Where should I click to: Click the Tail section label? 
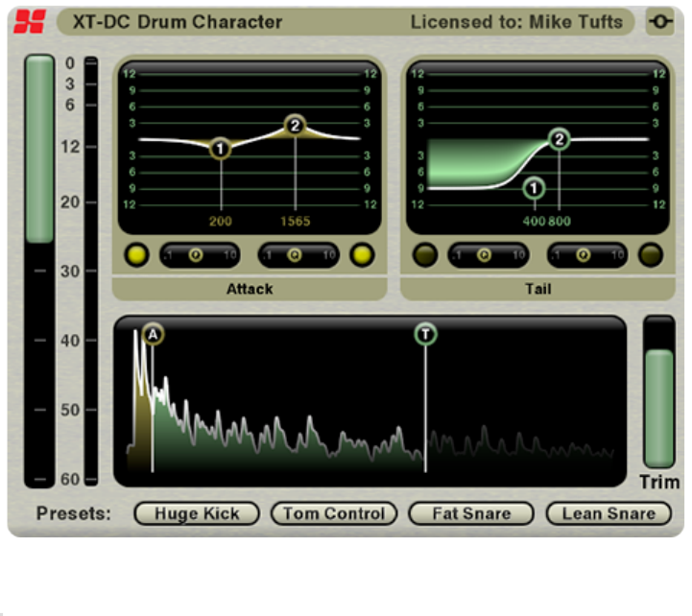coord(538,289)
